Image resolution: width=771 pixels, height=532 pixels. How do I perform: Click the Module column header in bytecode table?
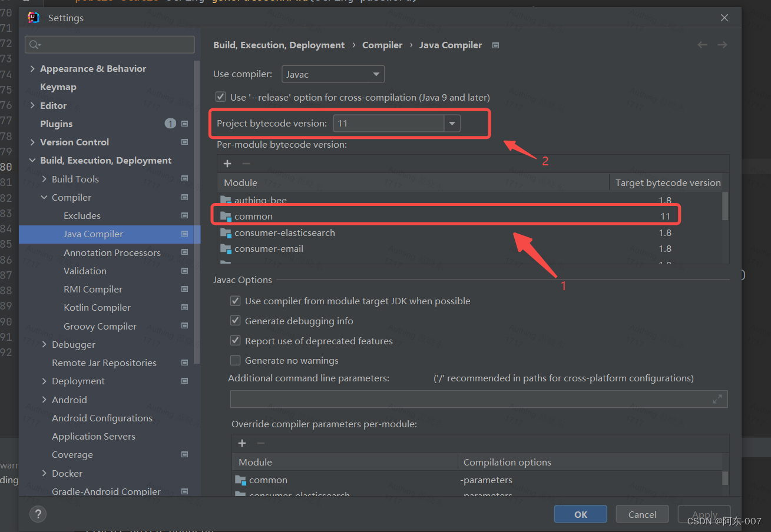pos(413,182)
